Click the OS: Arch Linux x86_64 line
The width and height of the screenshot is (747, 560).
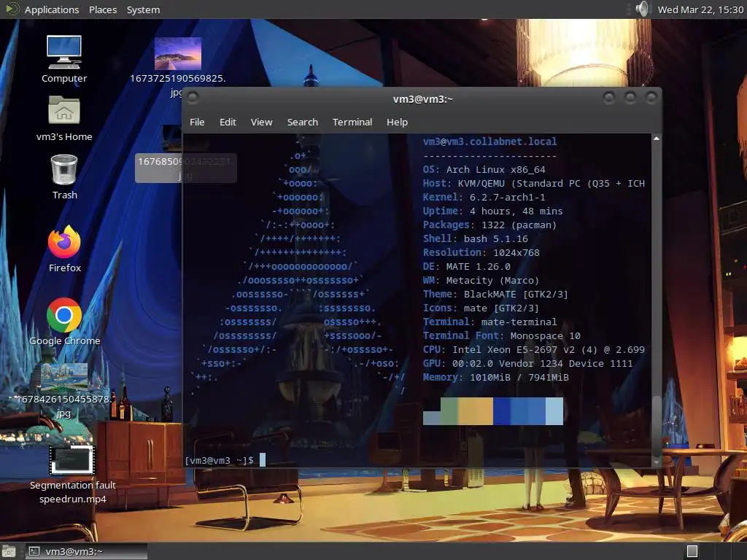pyautogui.click(x=484, y=169)
